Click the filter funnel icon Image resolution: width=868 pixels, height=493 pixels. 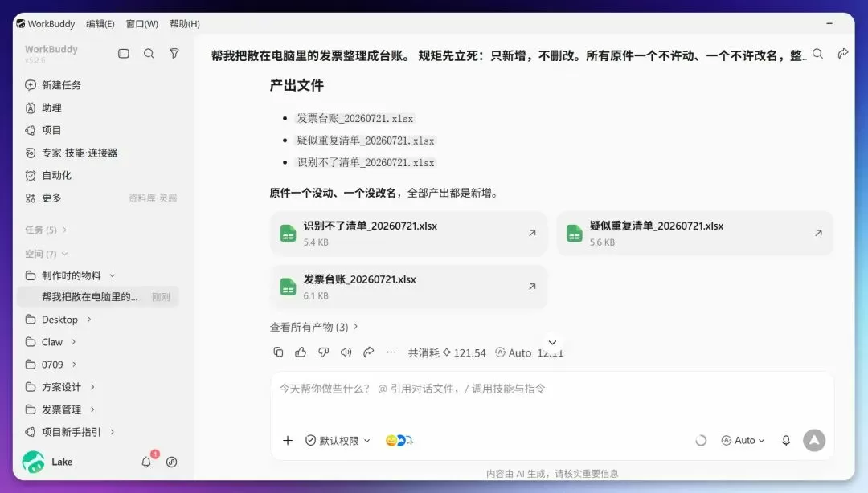[174, 54]
